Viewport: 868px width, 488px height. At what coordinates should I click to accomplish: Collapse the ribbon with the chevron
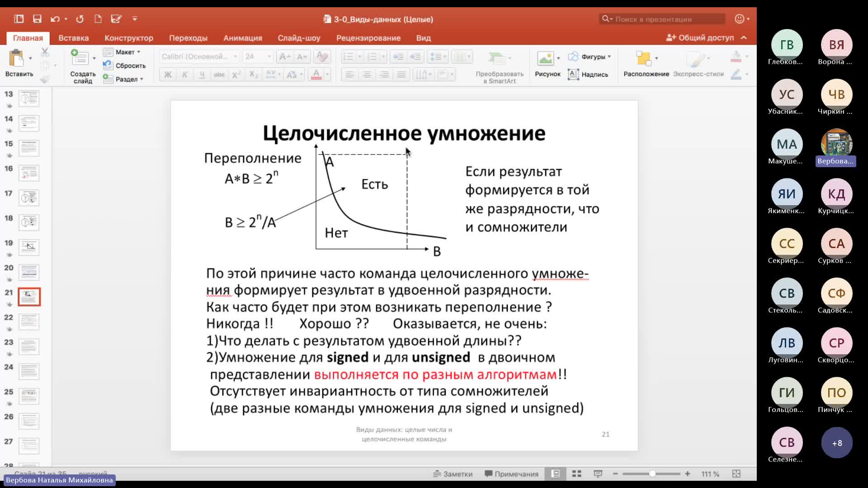[x=744, y=38]
